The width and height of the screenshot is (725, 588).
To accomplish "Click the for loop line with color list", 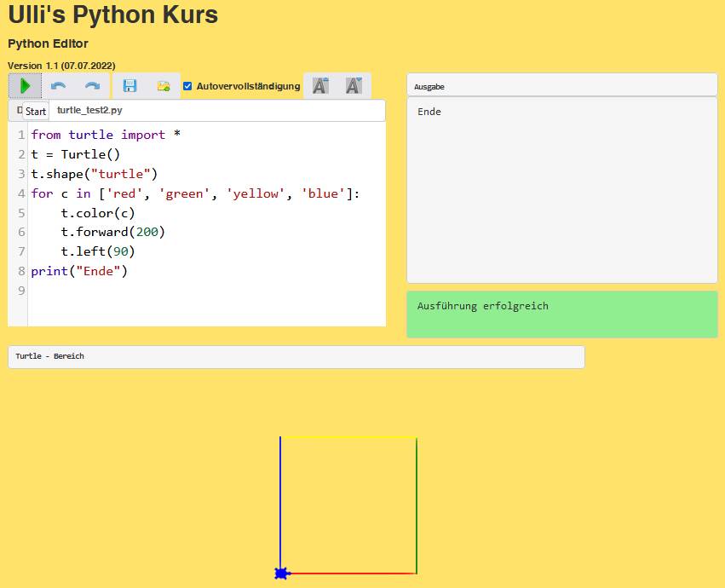I will click(195, 193).
